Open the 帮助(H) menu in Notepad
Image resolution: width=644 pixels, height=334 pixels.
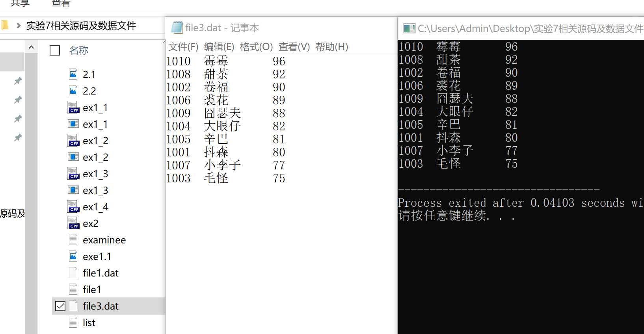(x=332, y=47)
